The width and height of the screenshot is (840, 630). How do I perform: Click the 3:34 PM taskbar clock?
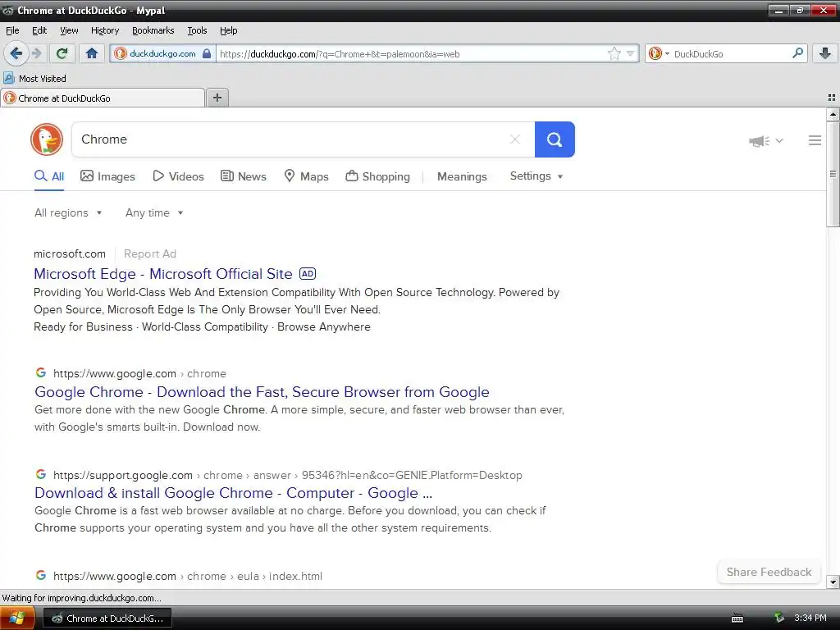(810, 619)
